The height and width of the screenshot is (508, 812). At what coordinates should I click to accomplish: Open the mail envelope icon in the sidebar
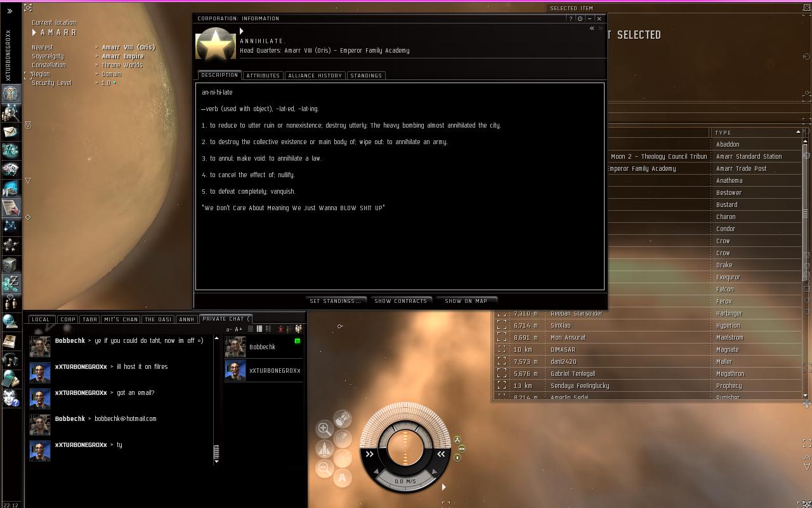11,131
